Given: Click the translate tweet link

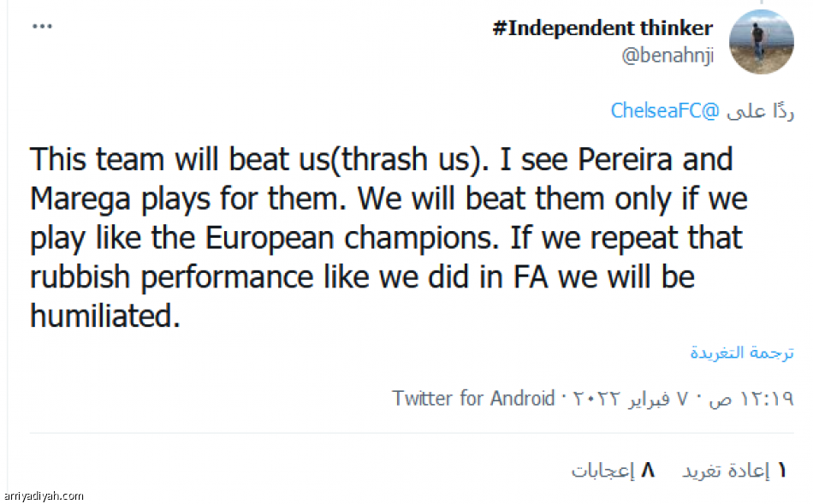Looking at the screenshot, I should [x=742, y=353].
